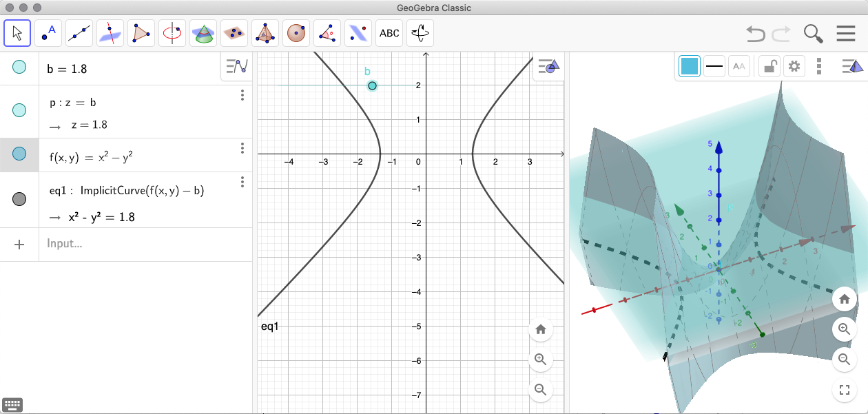Open the three-dot menu for eq1
Screen dimensions: 868x414
[x=242, y=182]
